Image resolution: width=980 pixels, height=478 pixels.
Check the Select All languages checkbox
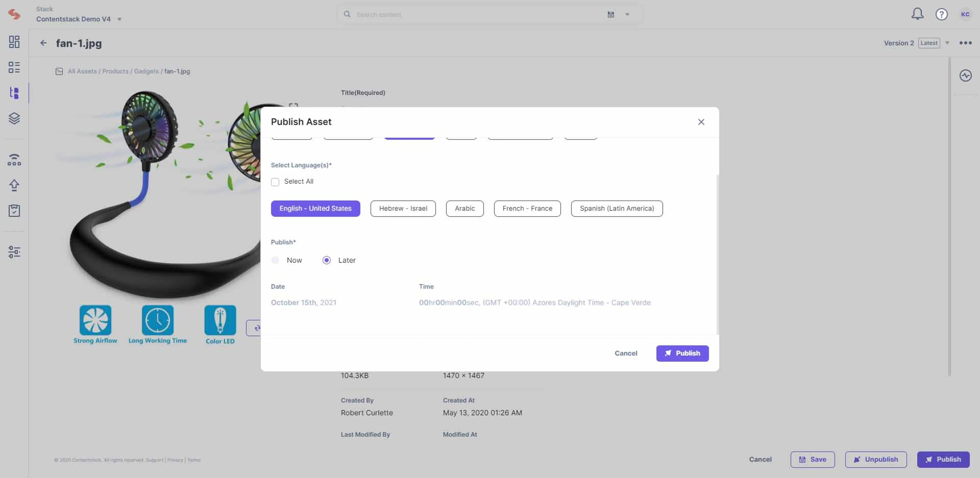275,182
